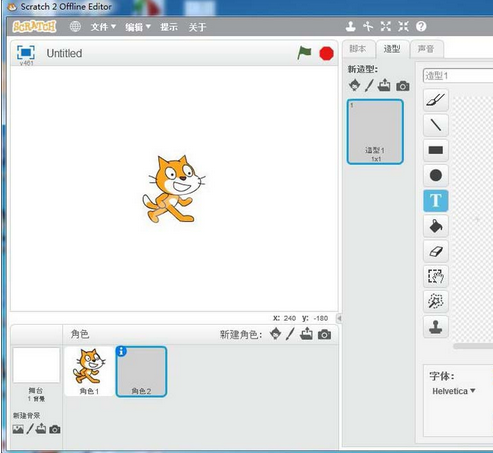Click the paint canvas horizontal scrollbar
The image size is (493, 453).
(473, 347)
